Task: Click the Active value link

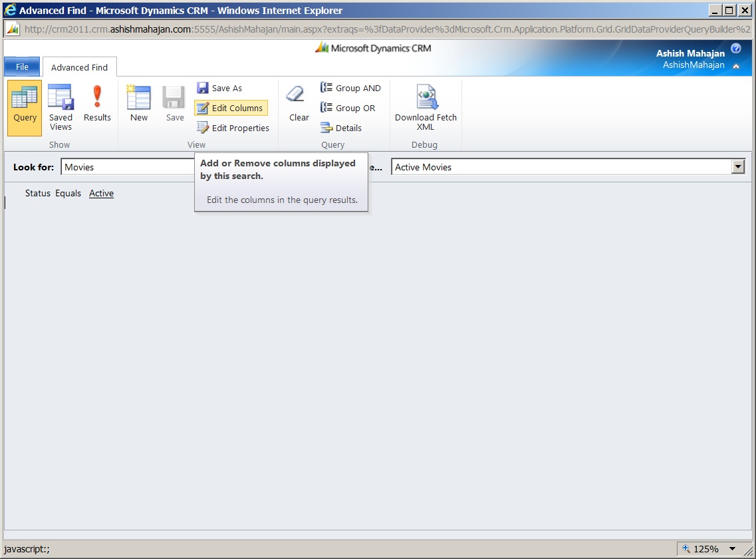Action: point(101,193)
